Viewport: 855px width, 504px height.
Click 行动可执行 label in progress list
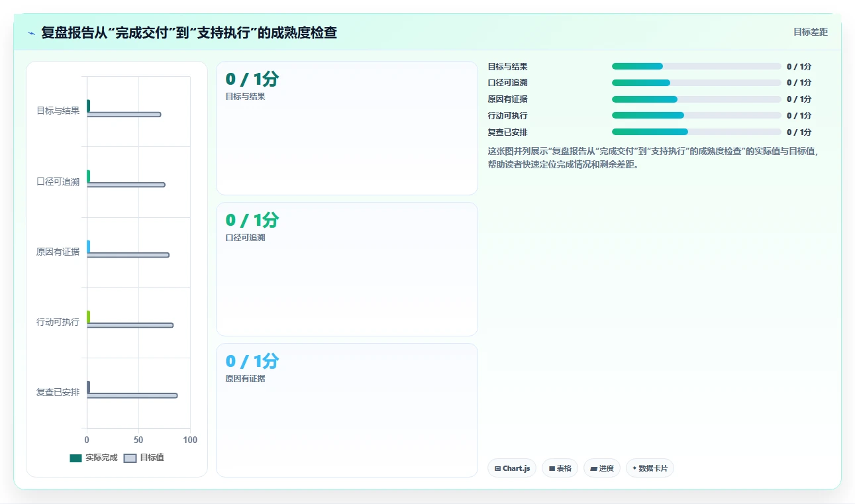[x=507, y=115]
